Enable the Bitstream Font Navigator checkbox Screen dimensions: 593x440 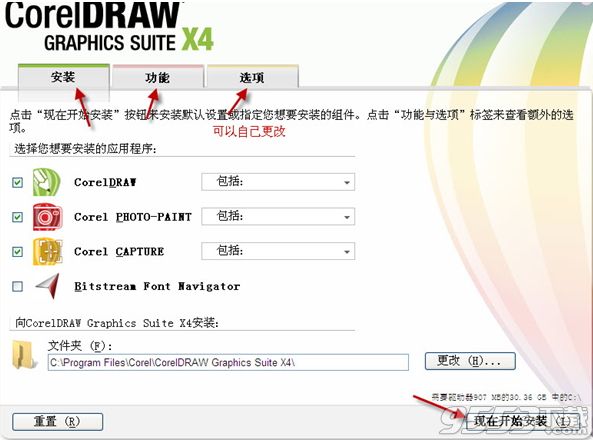tap(17, 286)
